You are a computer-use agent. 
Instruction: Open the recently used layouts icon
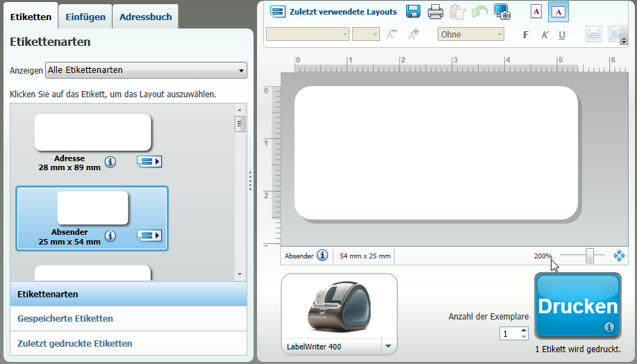(277, 12)
